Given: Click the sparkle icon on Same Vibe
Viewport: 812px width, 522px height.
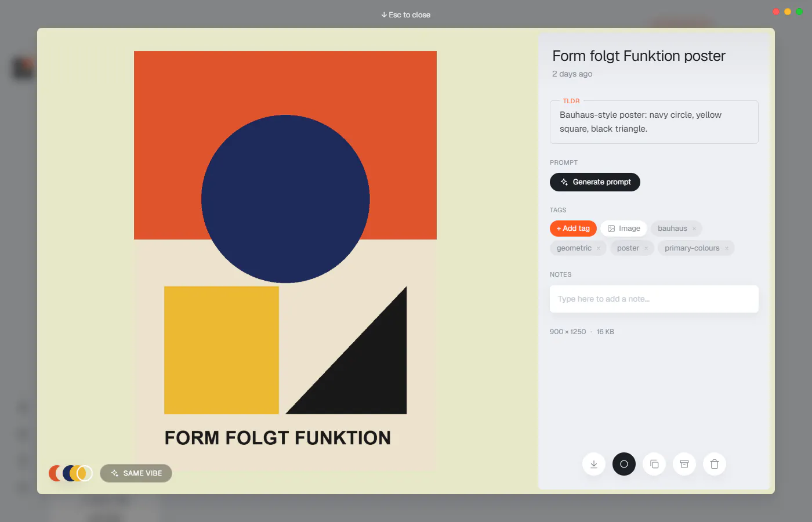Looking at the screenshot, I should tap(114, 473).
